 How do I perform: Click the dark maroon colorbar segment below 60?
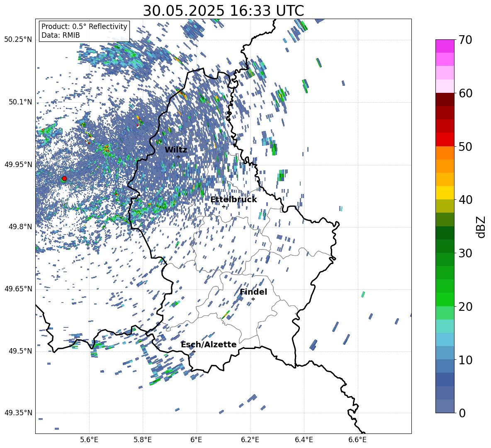pyautogui.click(x=445, y=99)
